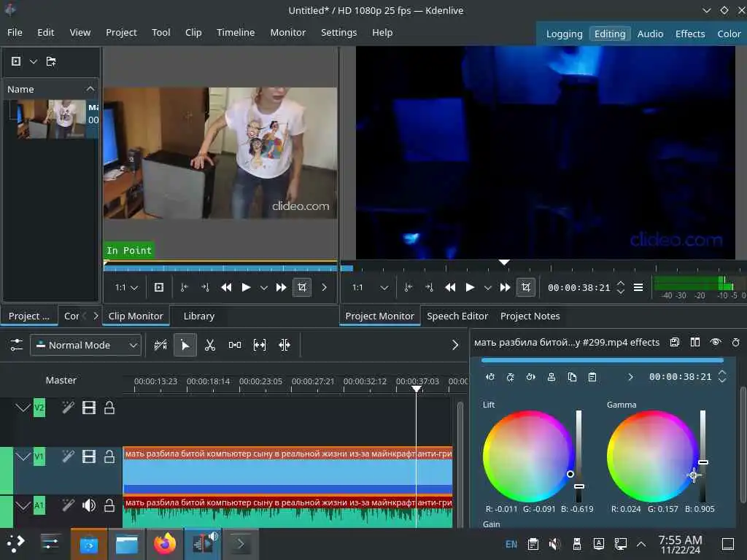Toggle effects visibility eye in effects panel

coord(716,342)
